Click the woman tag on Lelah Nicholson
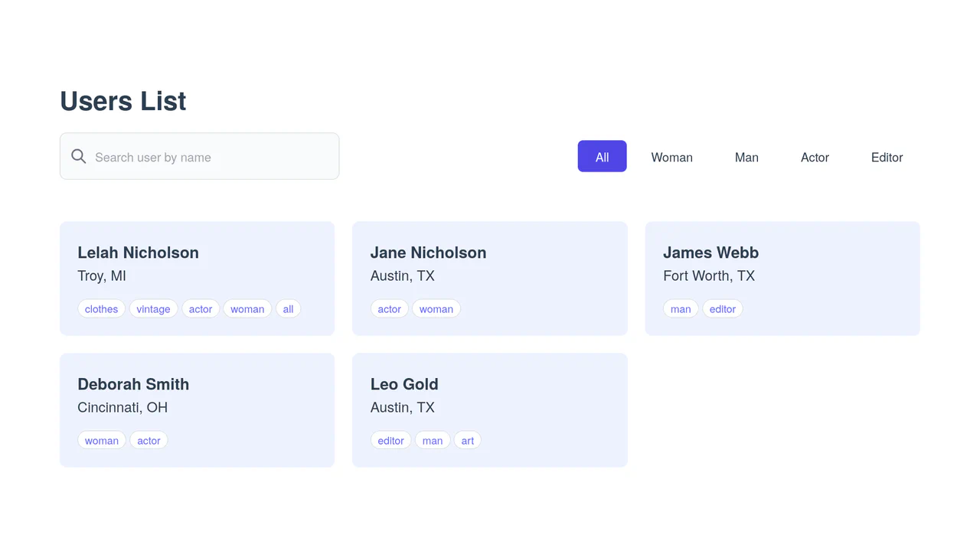The width and height of the screenshot is (980, 551). click(247, 309)
